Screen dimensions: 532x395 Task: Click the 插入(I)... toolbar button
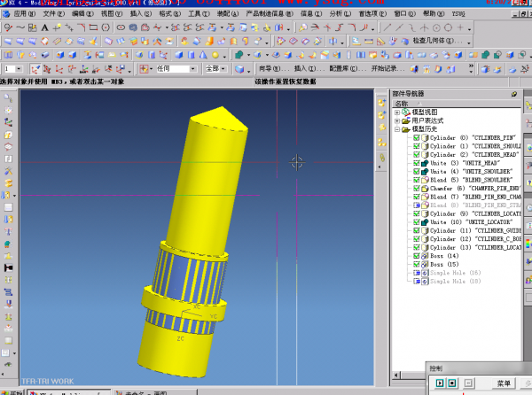pyautogui.click(x=309, y=69)
